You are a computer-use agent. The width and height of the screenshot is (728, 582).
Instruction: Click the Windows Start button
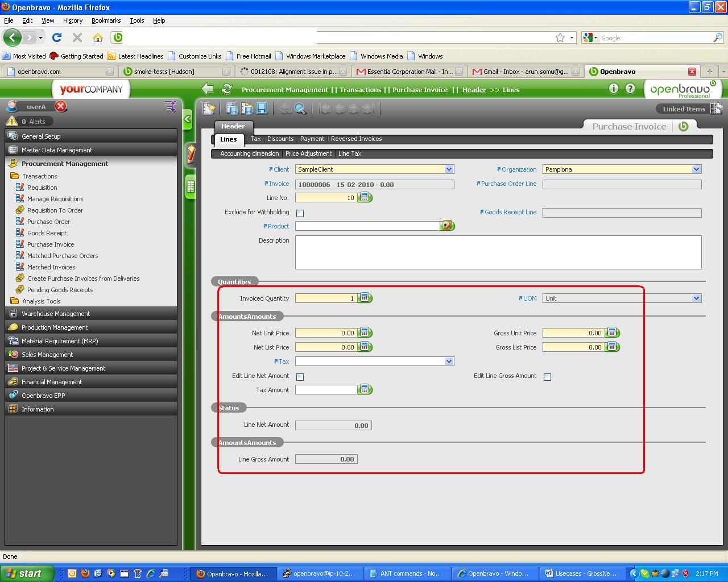27,573
